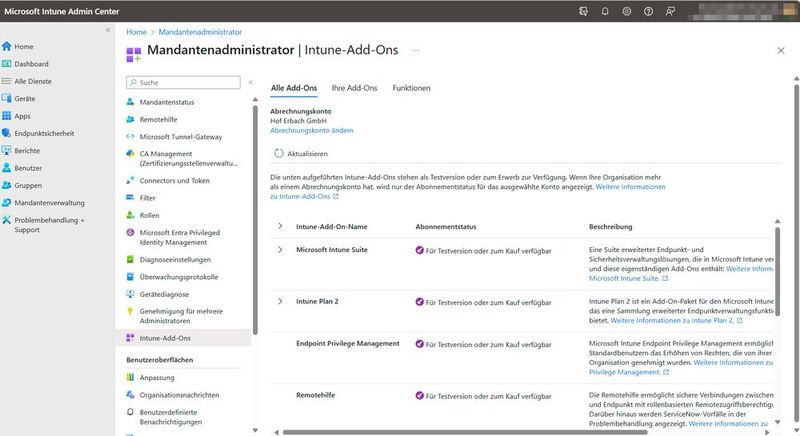Collapse the Mandantenadministrator submenu pane
This screenshot has height=436, width=800.
point(251,82)
